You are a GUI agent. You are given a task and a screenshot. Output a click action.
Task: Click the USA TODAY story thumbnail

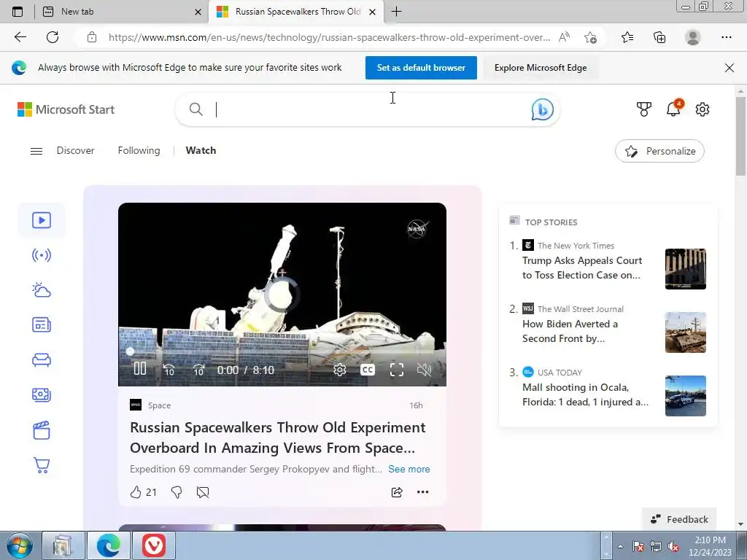686,396
